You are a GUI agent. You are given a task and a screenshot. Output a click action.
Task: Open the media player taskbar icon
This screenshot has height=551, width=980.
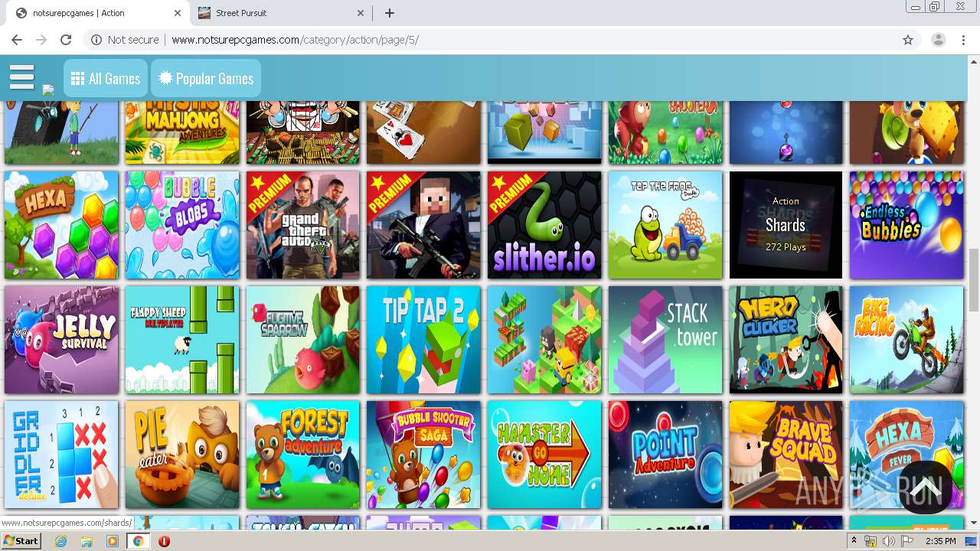[113, 541]
